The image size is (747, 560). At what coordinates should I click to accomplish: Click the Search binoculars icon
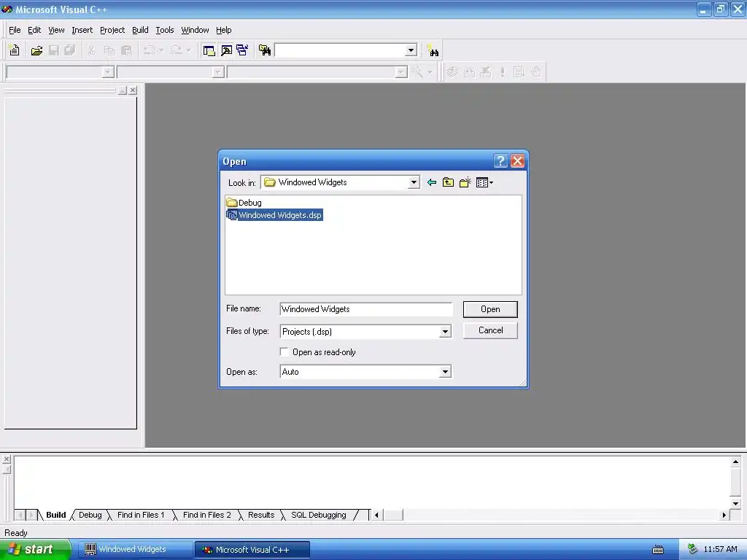coord(433,50)
